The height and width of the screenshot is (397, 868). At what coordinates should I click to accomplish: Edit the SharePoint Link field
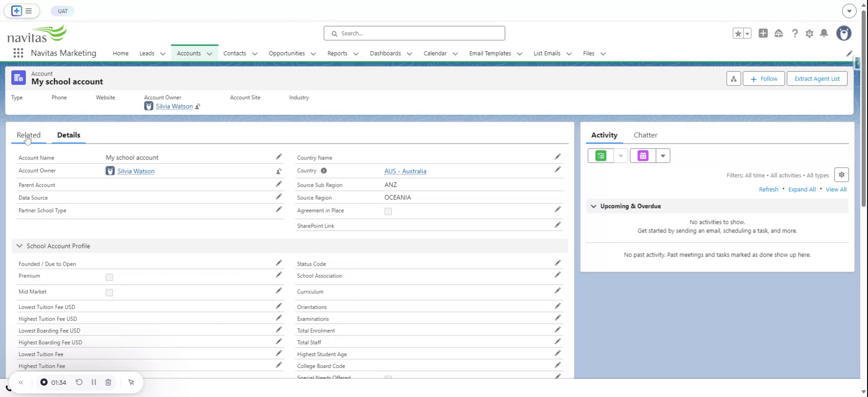pyautogui.click(x=557, y=225)
